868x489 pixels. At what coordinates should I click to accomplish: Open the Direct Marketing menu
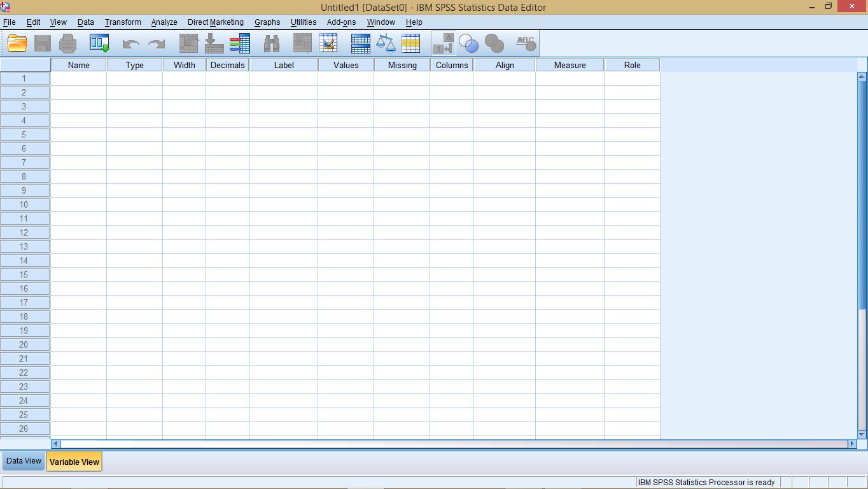(x=216, y=22)
